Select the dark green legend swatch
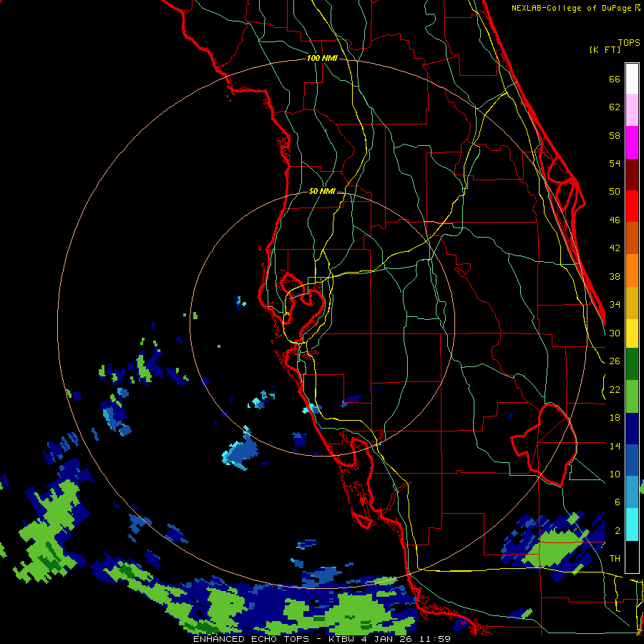The image size is (644, 644). tap(632, 364)
